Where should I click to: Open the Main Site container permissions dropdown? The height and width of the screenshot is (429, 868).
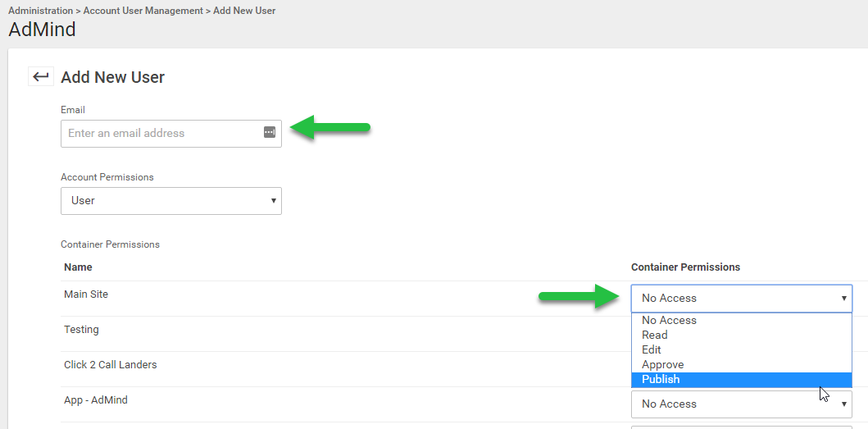741,299
